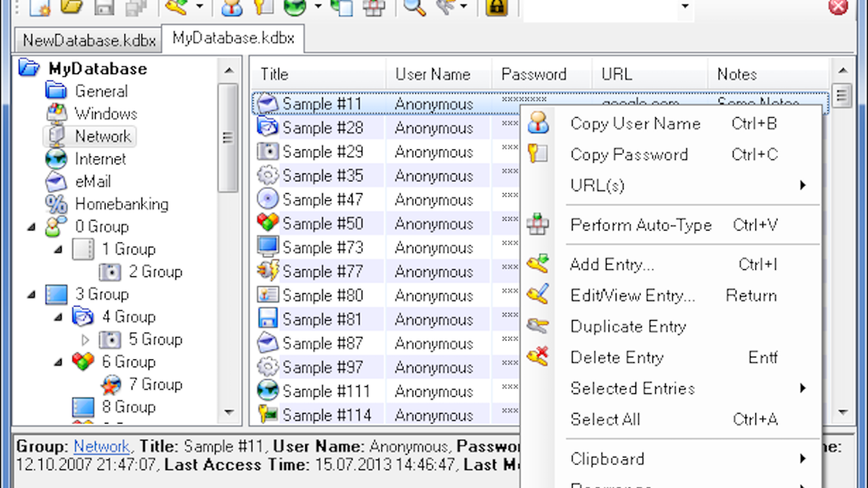868x488 pixels.
Task: Click the Save database floppy icon
Action: [x=103, y=7]
